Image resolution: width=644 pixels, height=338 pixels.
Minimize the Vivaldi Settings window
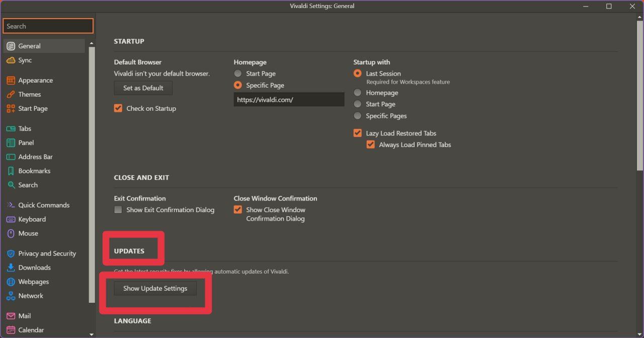point(586,6)
